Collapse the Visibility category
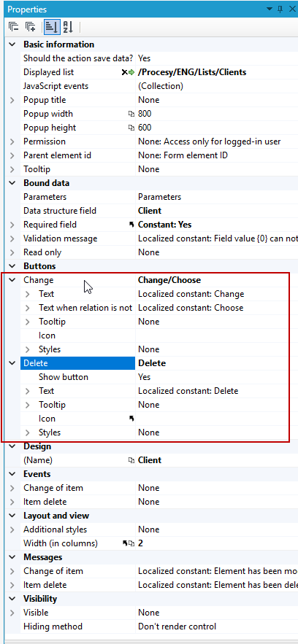This screenshot has width=298, height=644. (x=12, y=599)
